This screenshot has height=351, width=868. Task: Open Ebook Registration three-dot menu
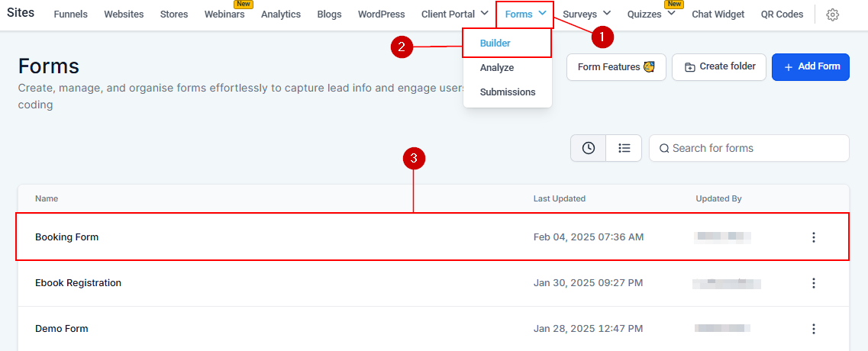coord(813,283)
